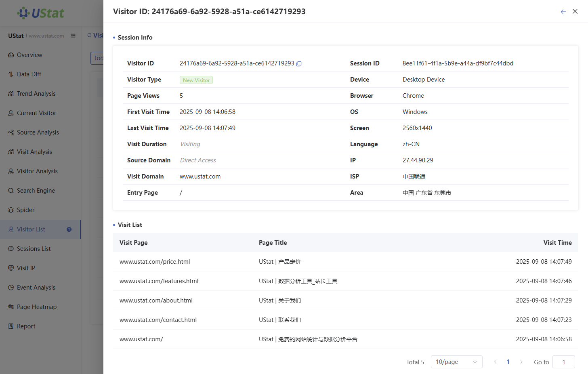Click the back arrow in visitor panel

[563, 12]
